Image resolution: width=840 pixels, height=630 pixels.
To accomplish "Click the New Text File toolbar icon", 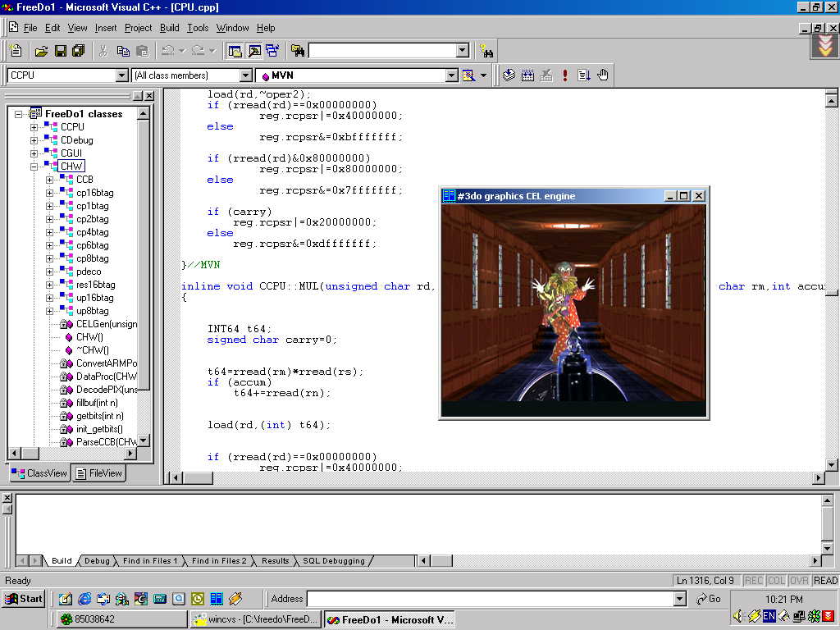I will [x=16, y=51].
